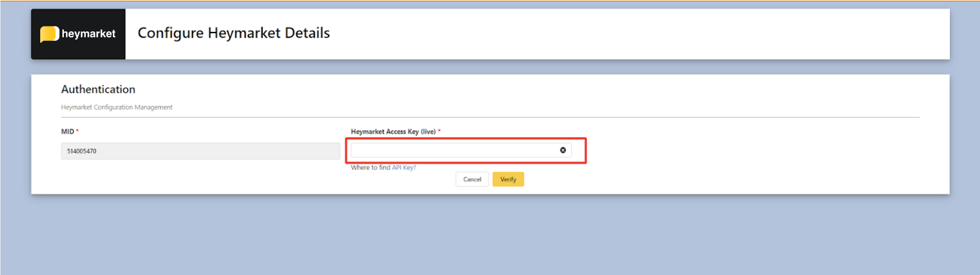Click the MID field showing 514005470
Viewport: 980px width, 275px height.
click(200, 151)
